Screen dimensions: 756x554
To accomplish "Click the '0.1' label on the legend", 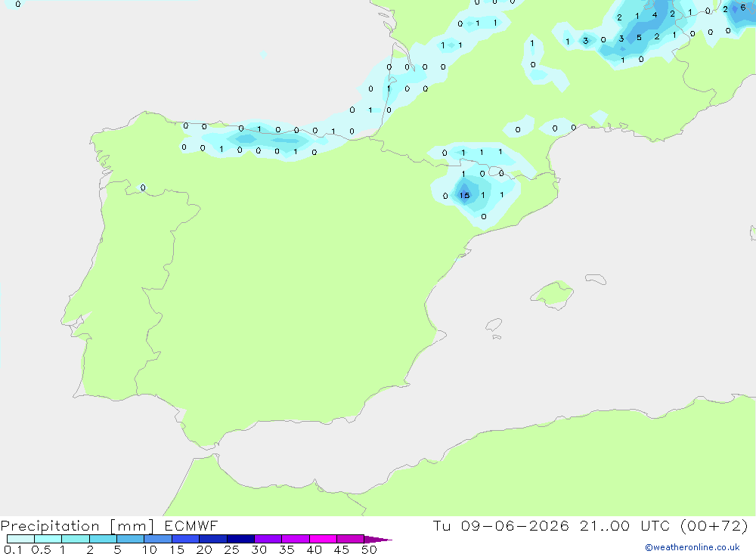I will [13, 549].
